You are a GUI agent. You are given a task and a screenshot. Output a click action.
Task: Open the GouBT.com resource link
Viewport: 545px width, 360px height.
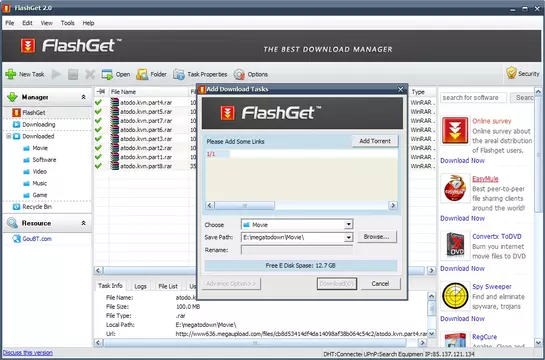click(x=37, y=239)
